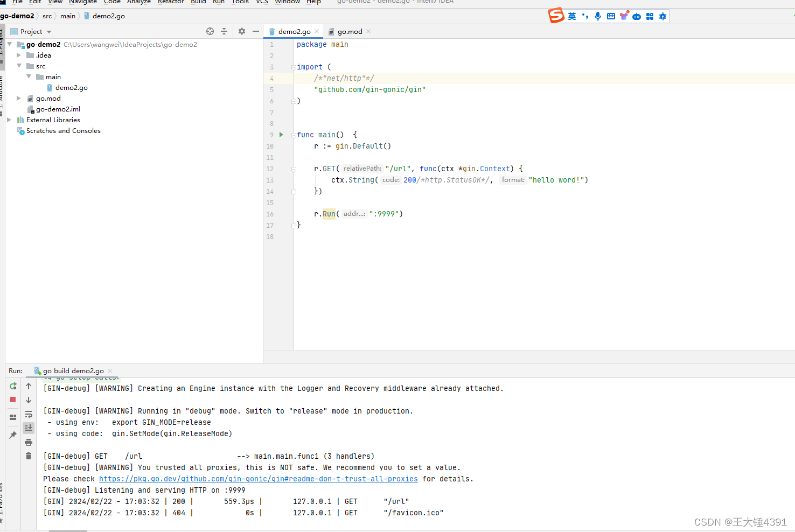Stop the running process with red square

pos(13,400)
